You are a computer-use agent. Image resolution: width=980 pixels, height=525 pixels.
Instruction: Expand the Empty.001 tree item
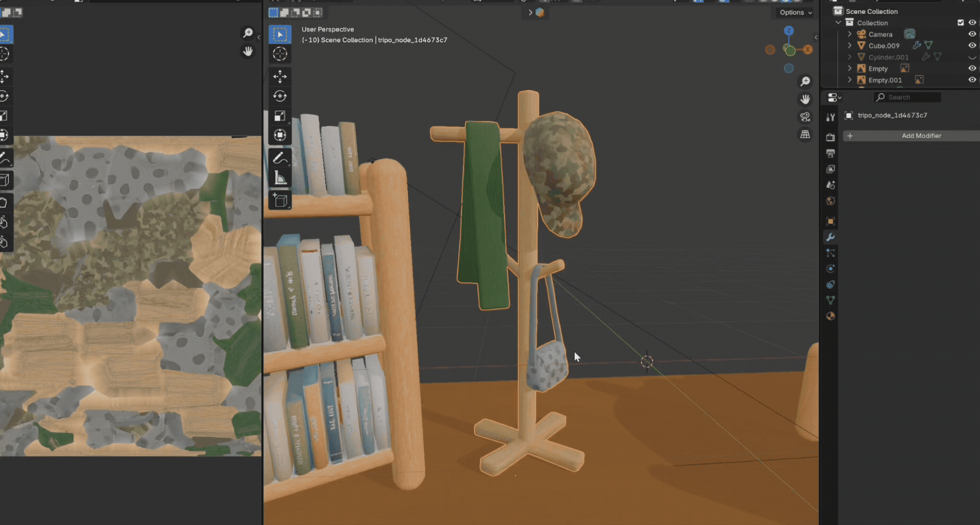click(x=850, y=80)
